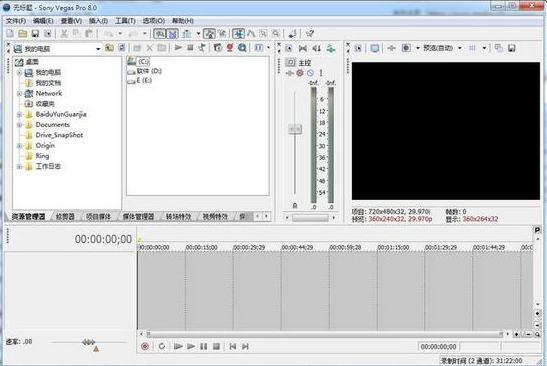Screen dimensions: 547x366
Task: Expand the BaiduYunGuanjia folder node
Action: point(20,114)
